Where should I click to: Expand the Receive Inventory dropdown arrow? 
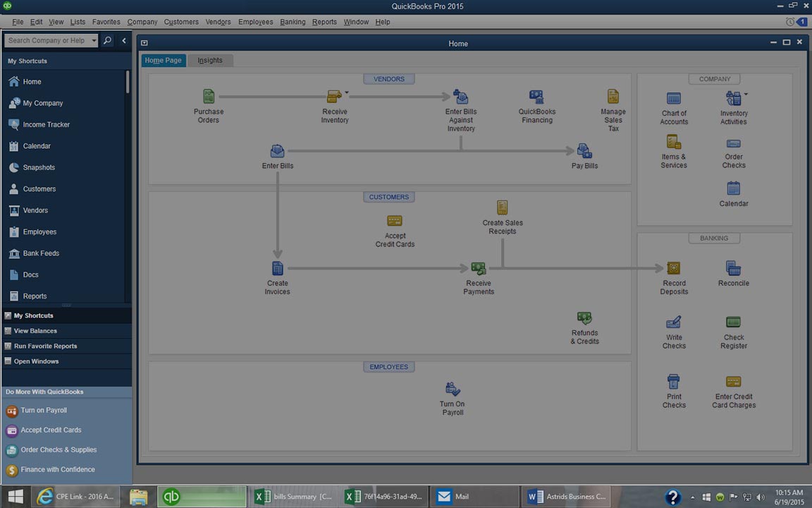(x=346, y=92)
